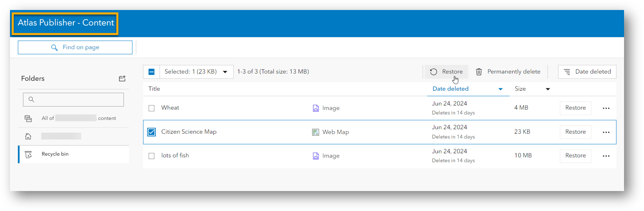644x211 pixels.
Task: Click the Find on page search box
Action: (x=75, y=47)
